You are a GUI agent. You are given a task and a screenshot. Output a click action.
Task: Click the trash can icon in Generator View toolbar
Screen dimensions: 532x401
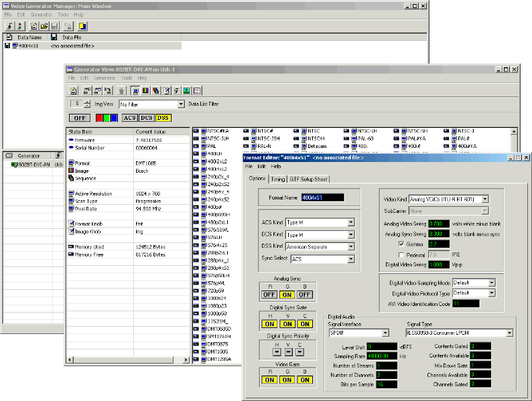121,90
